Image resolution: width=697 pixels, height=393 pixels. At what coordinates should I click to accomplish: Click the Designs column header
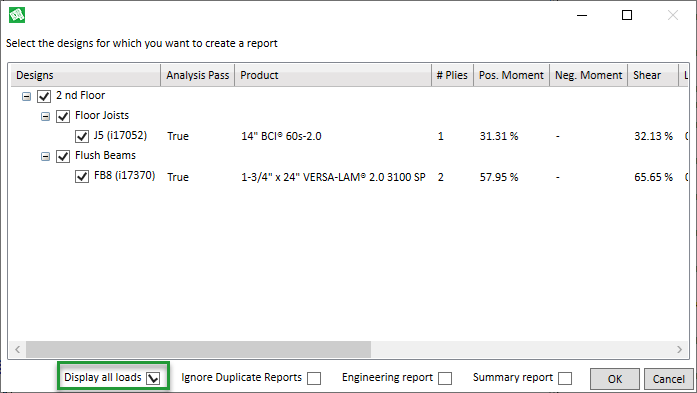(x=85, y=75)
